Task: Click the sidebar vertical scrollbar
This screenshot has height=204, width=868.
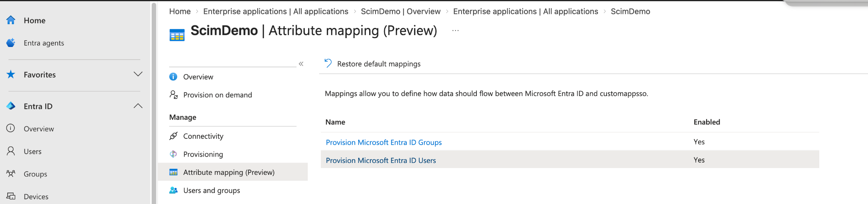Action: [154, 102]
